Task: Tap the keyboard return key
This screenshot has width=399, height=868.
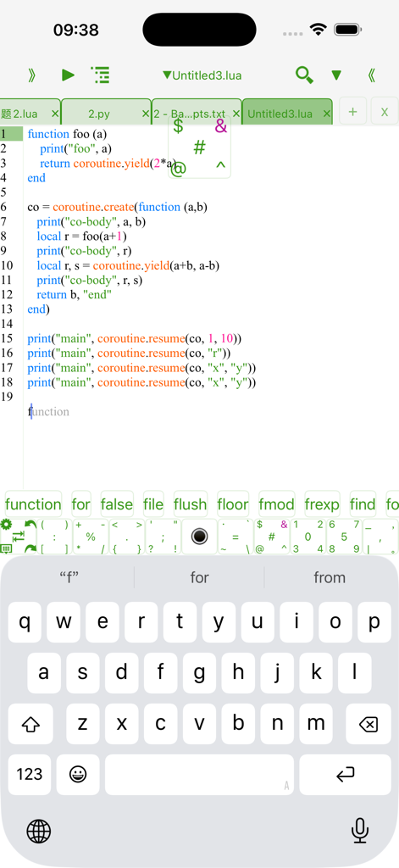Action: [346, 775]
